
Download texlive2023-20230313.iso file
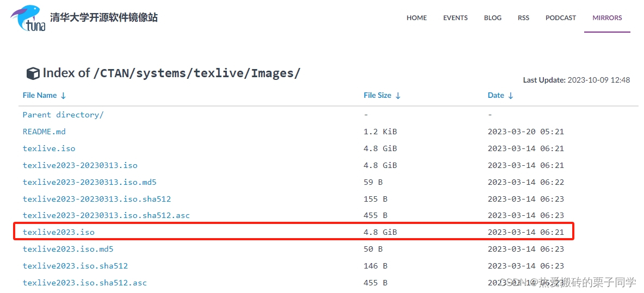pos(80,165)
